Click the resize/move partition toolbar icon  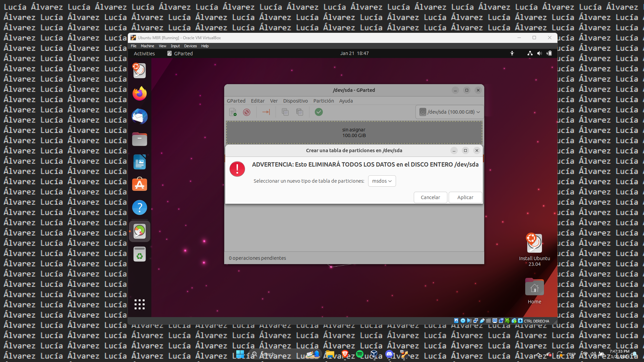point(266,112)
